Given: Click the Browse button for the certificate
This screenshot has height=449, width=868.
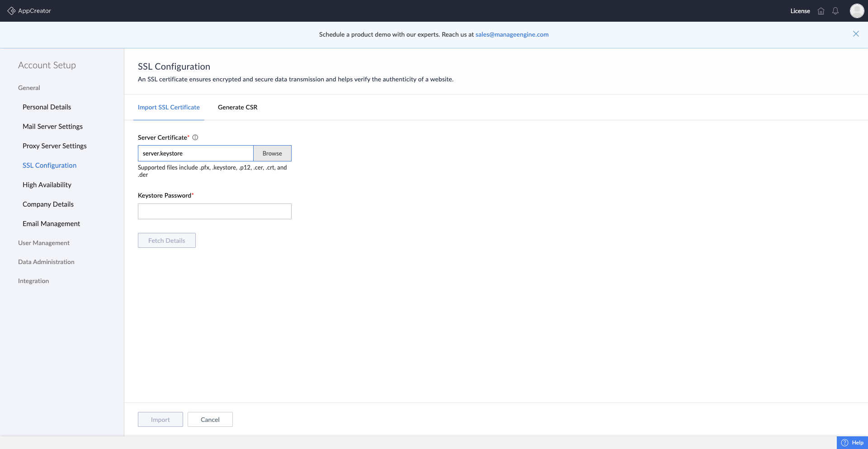Looking at the screenshot, I should (272, 153).
